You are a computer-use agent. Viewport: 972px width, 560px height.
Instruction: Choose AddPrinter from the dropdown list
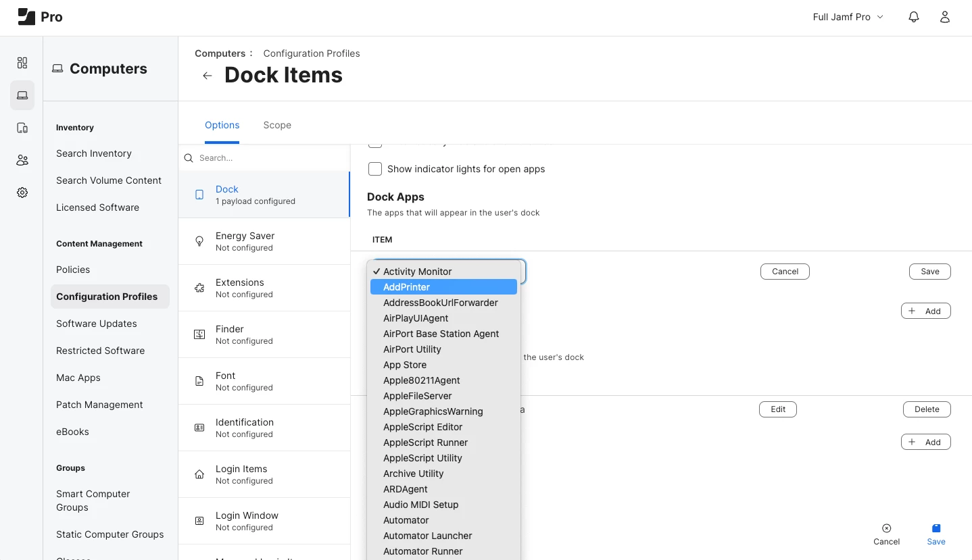tap(443, 287)
